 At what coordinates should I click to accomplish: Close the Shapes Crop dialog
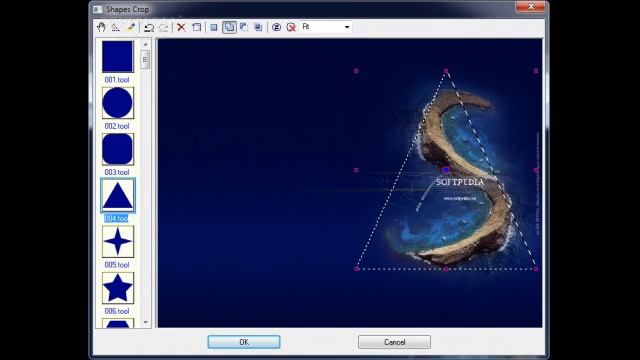click(531, 7)
